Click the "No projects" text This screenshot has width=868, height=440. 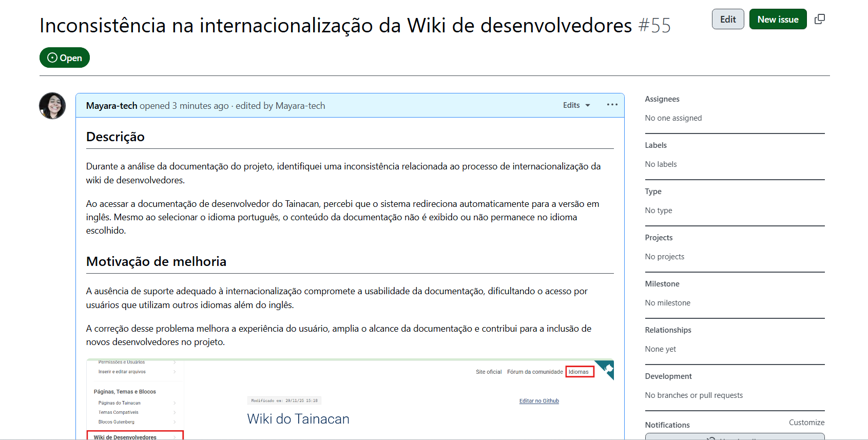point(665,257)
